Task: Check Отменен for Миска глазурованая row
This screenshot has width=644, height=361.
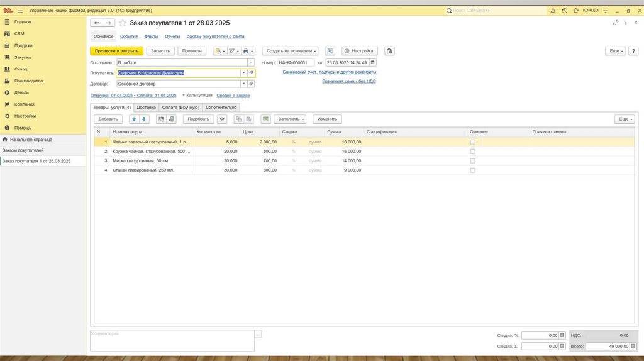Action: 472,161
